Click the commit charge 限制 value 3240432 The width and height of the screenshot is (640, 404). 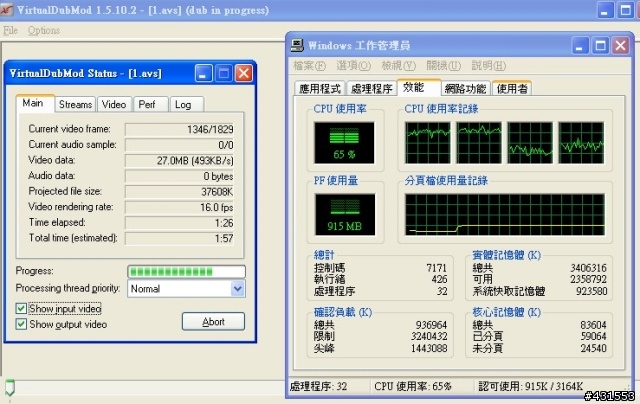429,336
